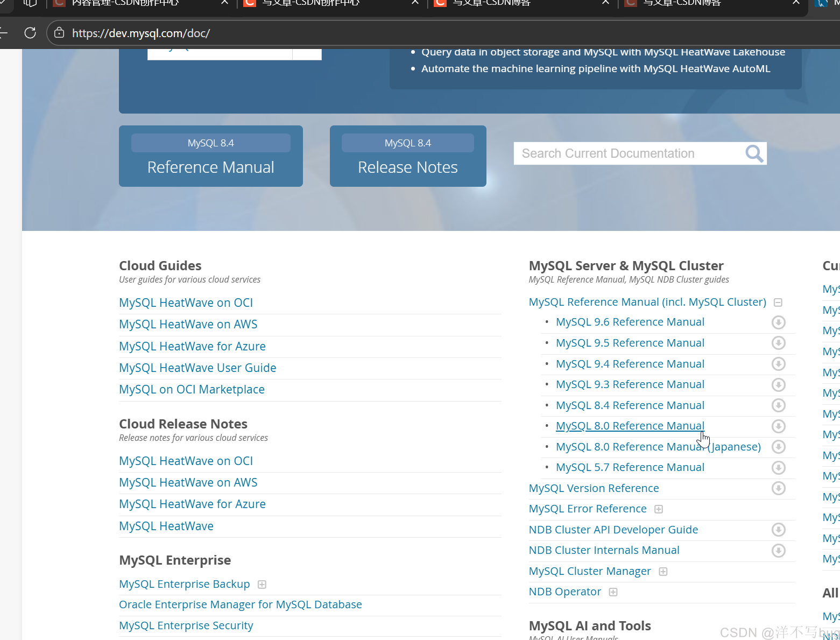Open the MySQL Cluster Manager link

pos(590,571)
